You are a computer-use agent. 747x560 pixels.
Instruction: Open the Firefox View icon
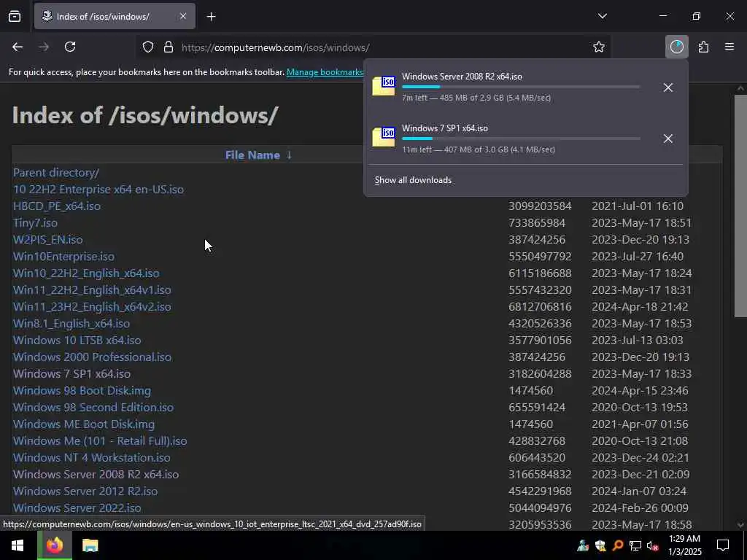click(15, 16)
